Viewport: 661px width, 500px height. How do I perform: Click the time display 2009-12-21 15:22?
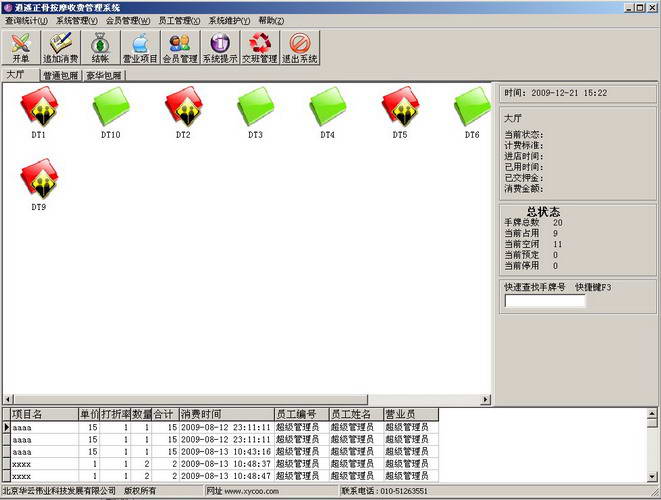point(569,93)
